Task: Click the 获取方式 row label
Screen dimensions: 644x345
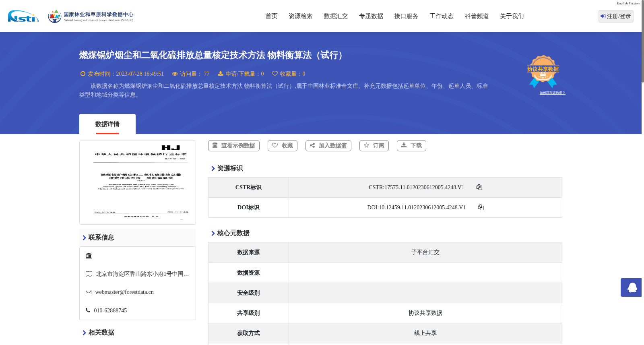Action: tap(248, 333)
